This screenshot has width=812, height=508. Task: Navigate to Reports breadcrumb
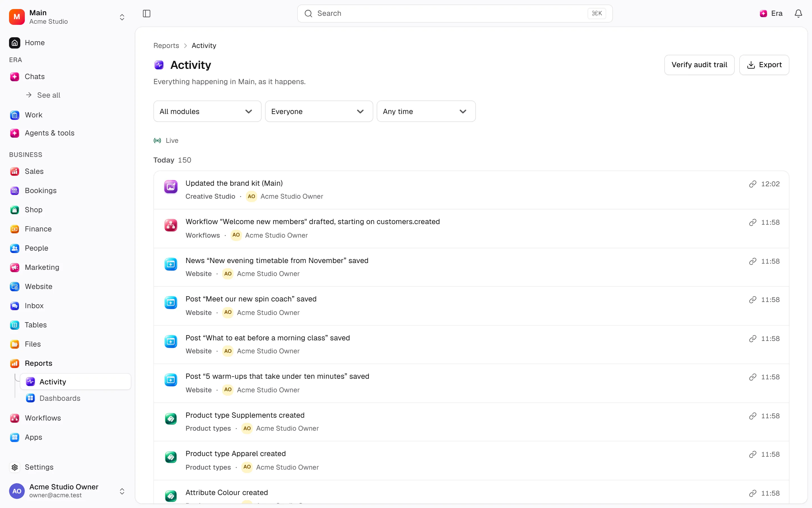click(x=166, y=46)
